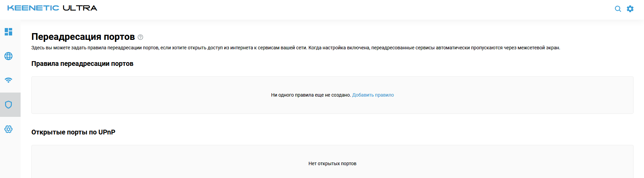The width and height of the screenshot is (644, 178).
Task: Open the management gear icon in sidebar
Action: (x=8, y=129)
